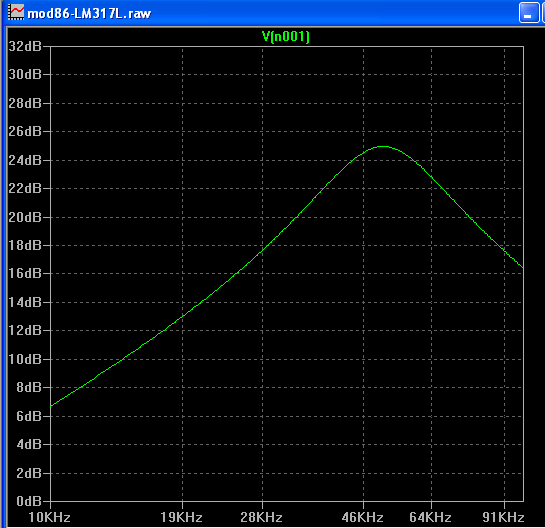Click the peak of the green trace

tap(382, 146)
